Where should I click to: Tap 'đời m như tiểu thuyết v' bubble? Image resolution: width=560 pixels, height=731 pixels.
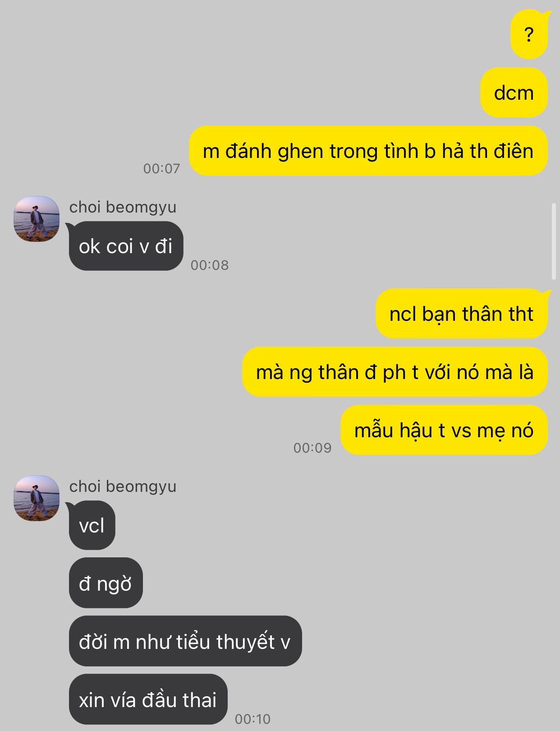pyautogui.click(x=185, y=641)
